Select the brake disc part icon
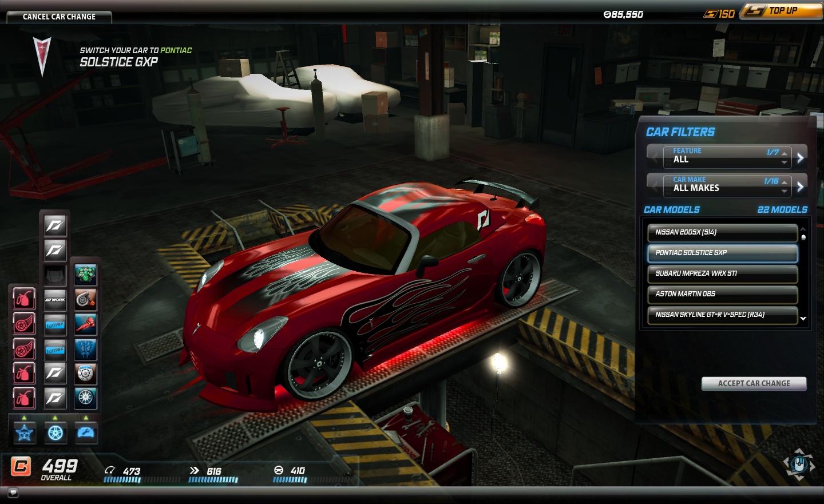 (x=86, y=374)
